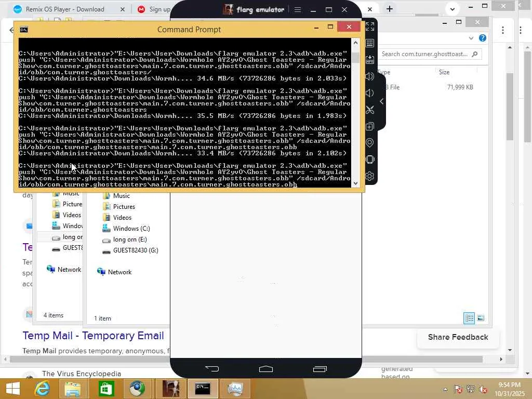The width and height of the screenshot is (532, 399).
Task: Open Windows (C:) drive in navigation pane
Action: click(131, 229)
